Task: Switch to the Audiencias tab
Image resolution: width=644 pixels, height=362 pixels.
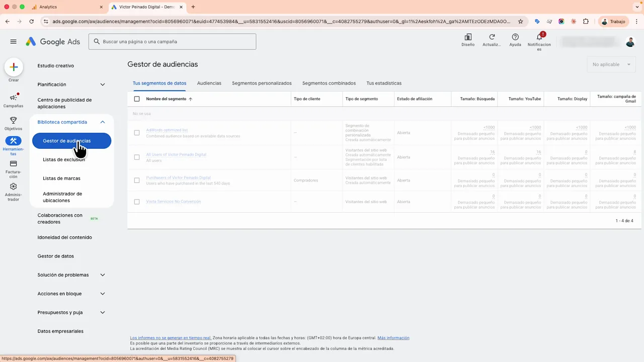Action: click(x=209, y=83)
